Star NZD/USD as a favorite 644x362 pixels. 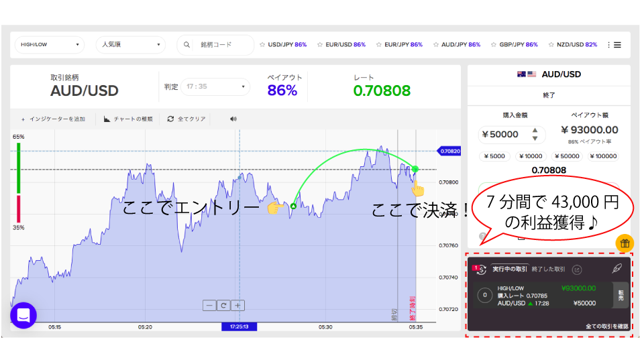click(551, 45)
